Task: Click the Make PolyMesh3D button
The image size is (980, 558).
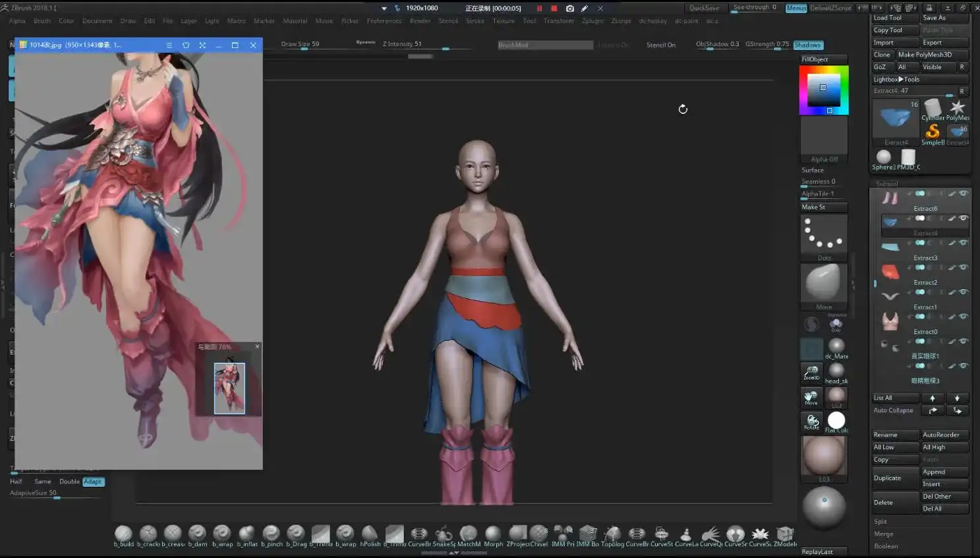Action: coord(931,54)
